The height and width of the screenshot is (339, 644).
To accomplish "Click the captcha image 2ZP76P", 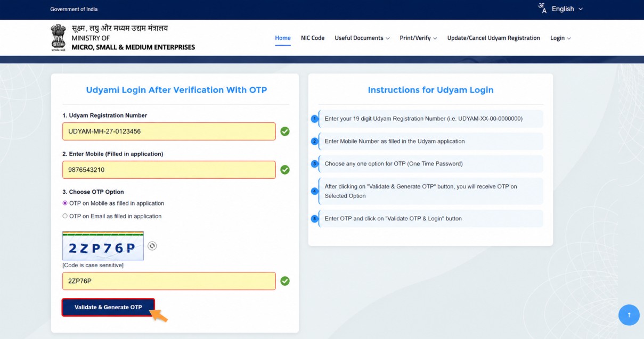I will coord(103,246).
